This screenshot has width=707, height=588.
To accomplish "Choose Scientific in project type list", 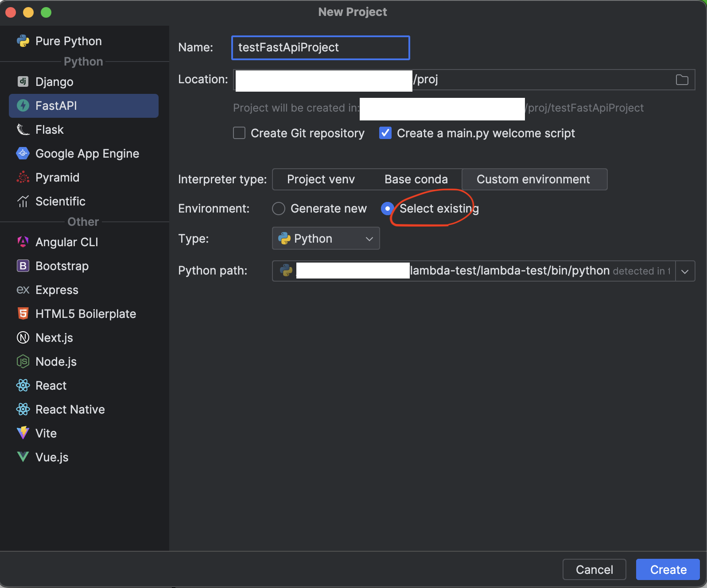I will click(x=84, y=201).
